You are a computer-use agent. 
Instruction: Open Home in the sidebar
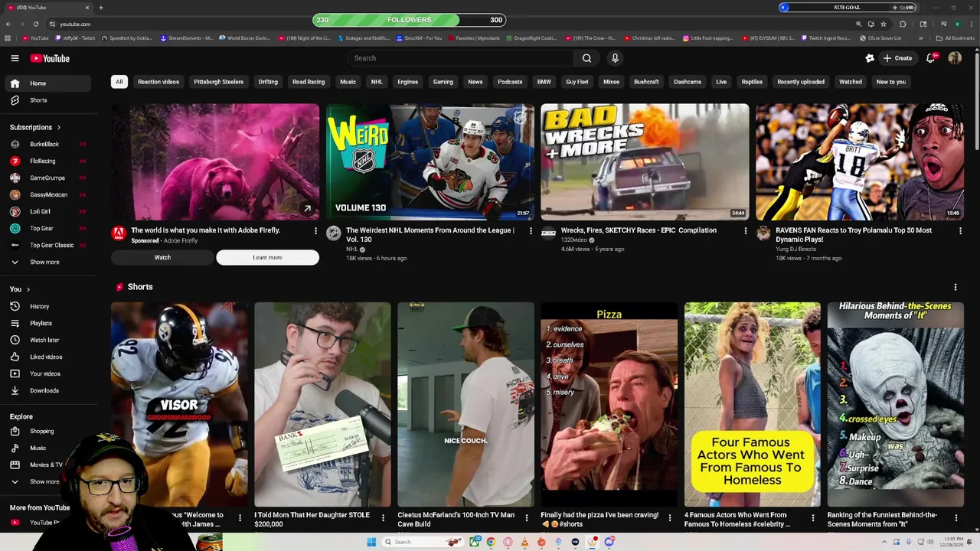click(x=48, y=83)
